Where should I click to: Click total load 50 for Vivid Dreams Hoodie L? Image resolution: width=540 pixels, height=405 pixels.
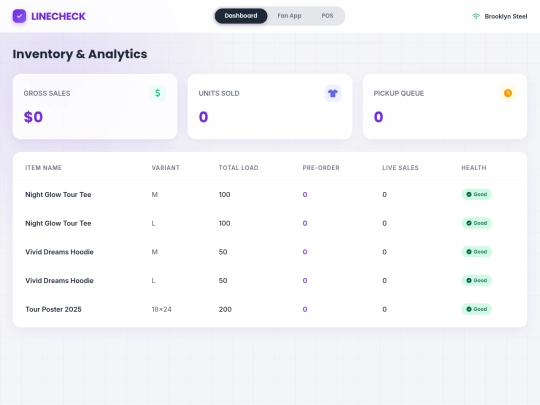[x=223, y=280]
